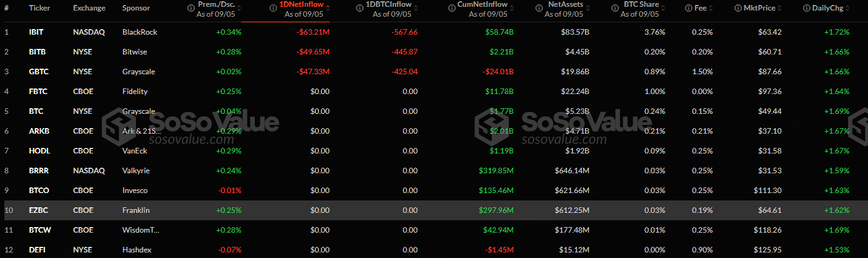Screen dimensions: 868x258
Task: Open the ARKB ticker row
Action: tap(38, 131)
